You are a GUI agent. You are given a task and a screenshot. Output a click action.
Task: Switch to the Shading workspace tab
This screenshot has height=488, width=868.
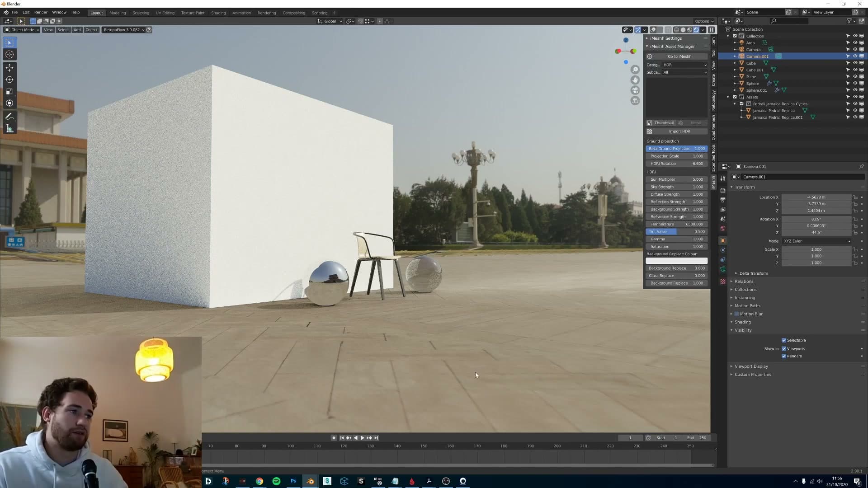pyautogui.click(x=218, y=13)
